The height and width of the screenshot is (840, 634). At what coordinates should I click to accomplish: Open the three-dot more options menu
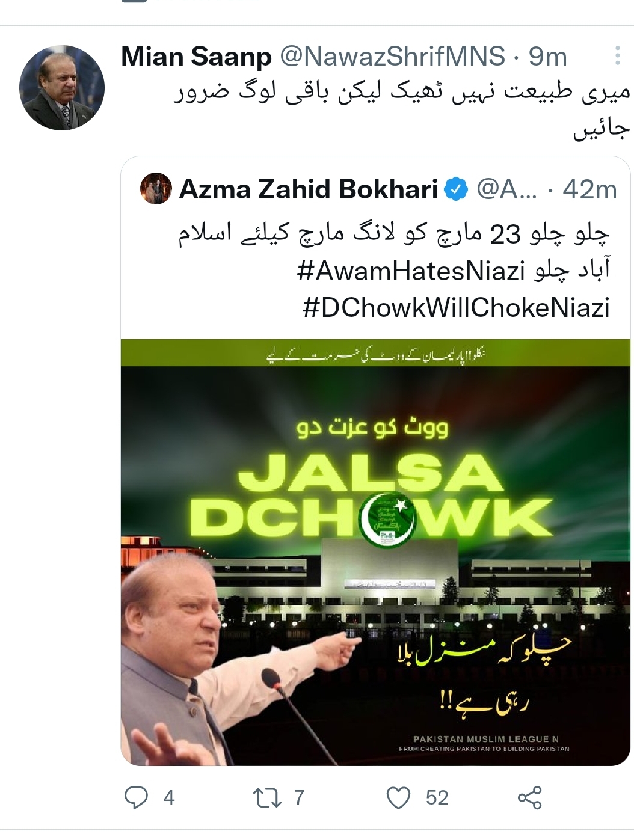pos(617,56)
